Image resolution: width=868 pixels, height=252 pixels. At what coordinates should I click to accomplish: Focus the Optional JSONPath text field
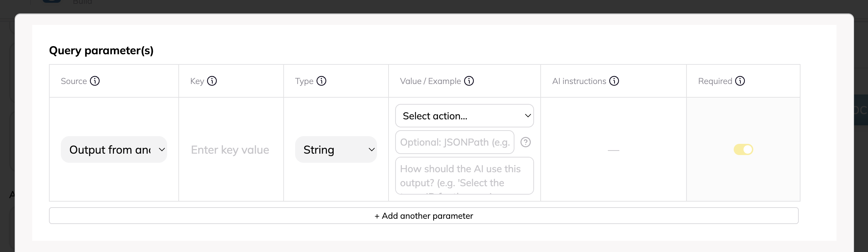(x=455, y=142)
